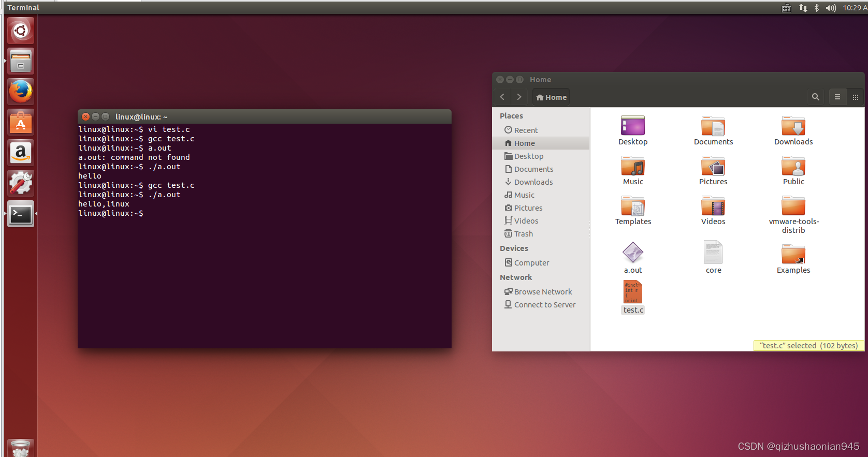Go forward in the Home file window
Screen dimensions: 868x457
[x=519, y=97]
